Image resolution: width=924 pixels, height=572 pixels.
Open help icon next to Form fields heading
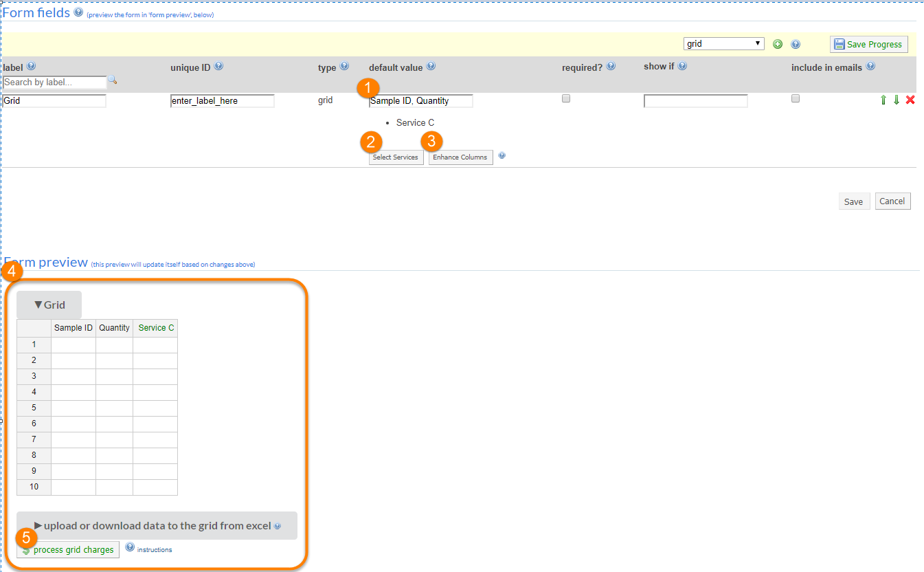(78, 12)
